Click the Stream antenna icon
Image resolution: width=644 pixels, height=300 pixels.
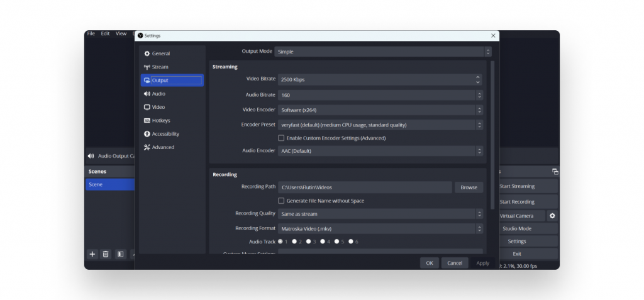(x=147, y=67)
